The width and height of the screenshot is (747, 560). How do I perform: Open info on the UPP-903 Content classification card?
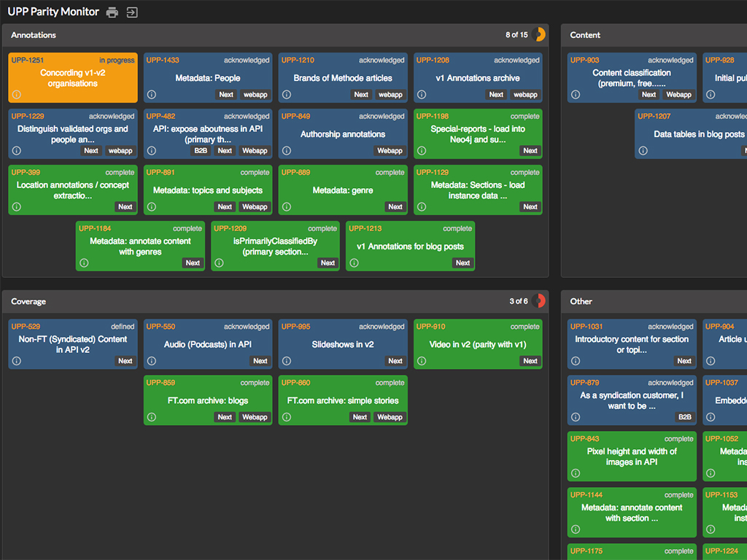tap(575, 94)
